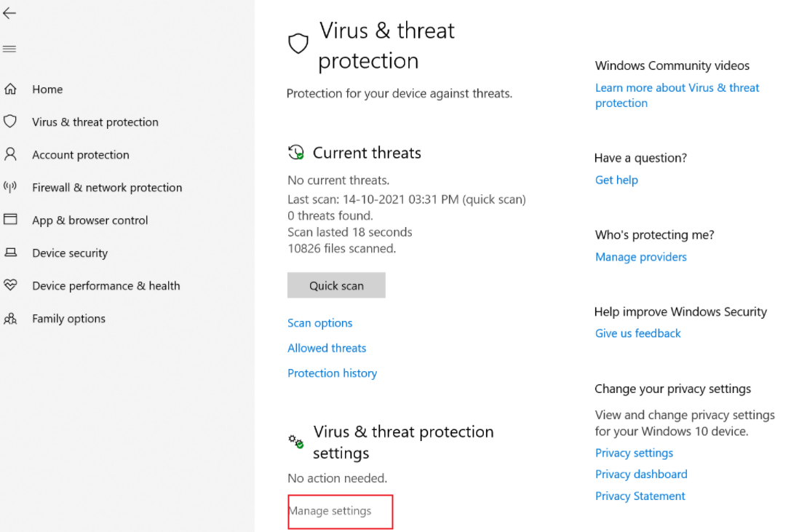
Task: Click the back arrow icon
Action: tap(9, 14)
